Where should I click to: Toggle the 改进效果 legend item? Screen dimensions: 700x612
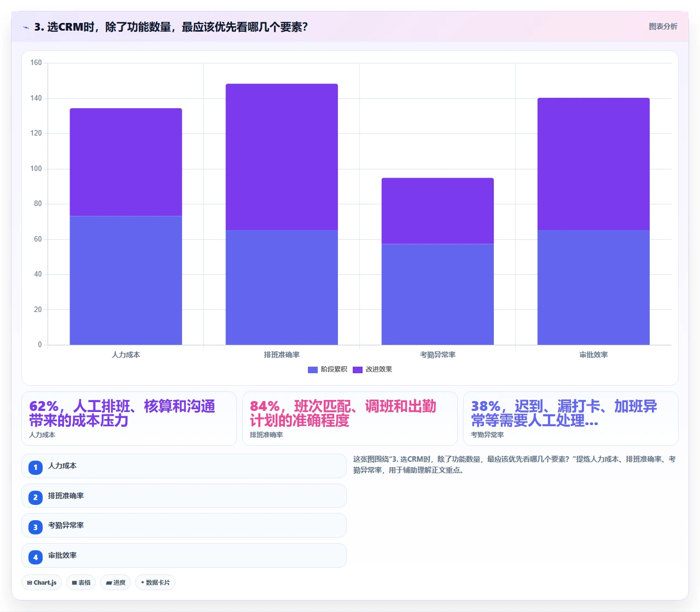click(372, 369)
